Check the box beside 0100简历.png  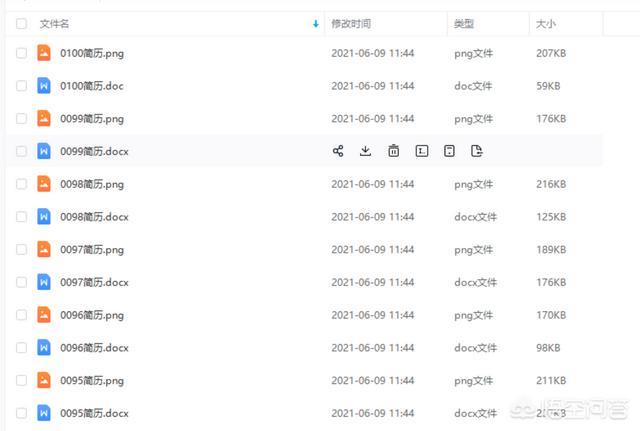point(21,53)
